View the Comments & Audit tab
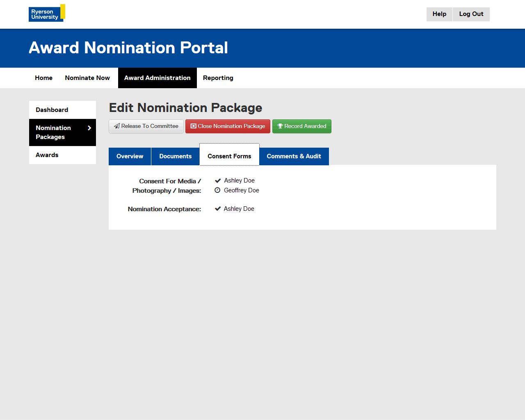The image size is (525, 420). click(294, 156)
